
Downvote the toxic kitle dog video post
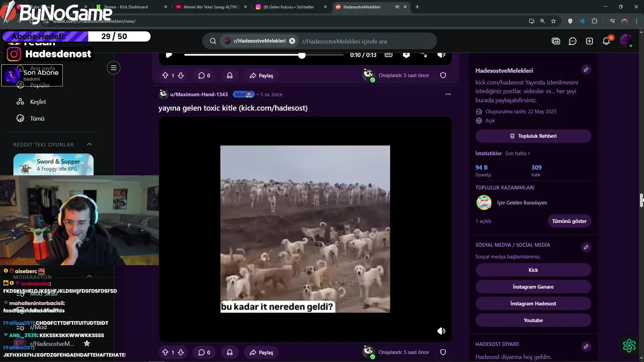click(x=181, y=352)
